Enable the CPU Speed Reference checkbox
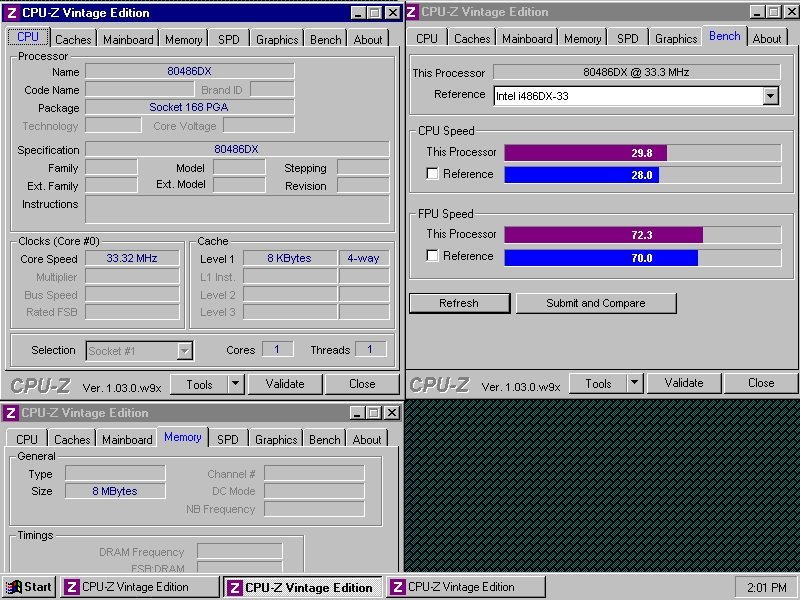 pos(432,174)
